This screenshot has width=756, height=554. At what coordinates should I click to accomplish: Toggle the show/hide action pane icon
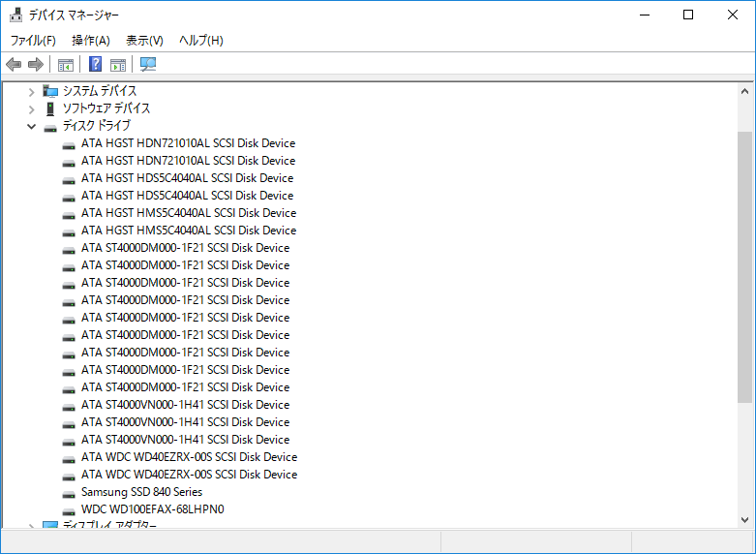click(x=118, y=64)
